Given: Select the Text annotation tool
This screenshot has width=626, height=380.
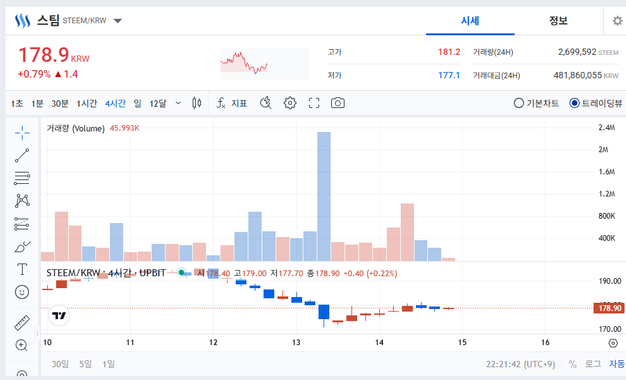Looking at the screenshot, I should (22, 269).
